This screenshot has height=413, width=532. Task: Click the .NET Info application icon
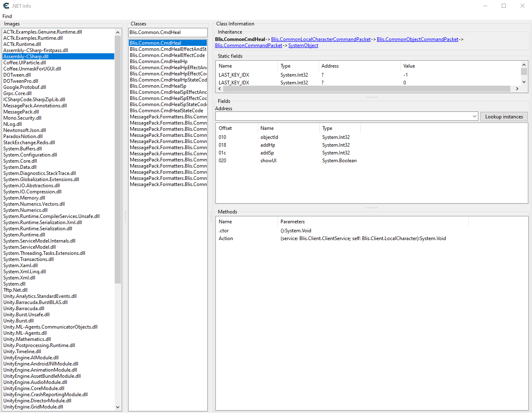(x=6, y=6)
